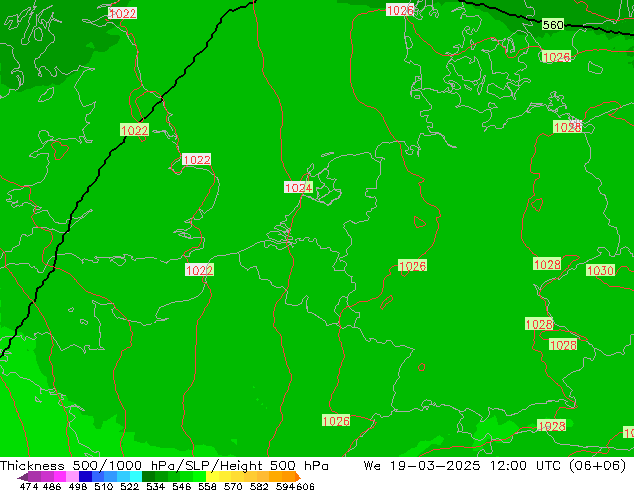Select the white-background 1026 isobar label
This screenshot has height=490, width=634.
(x=400, y=10)
